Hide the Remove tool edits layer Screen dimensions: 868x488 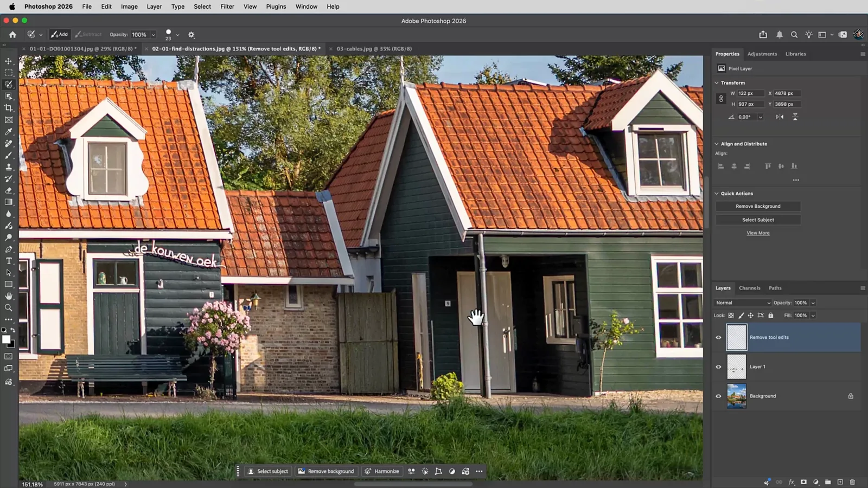(718, 337)
